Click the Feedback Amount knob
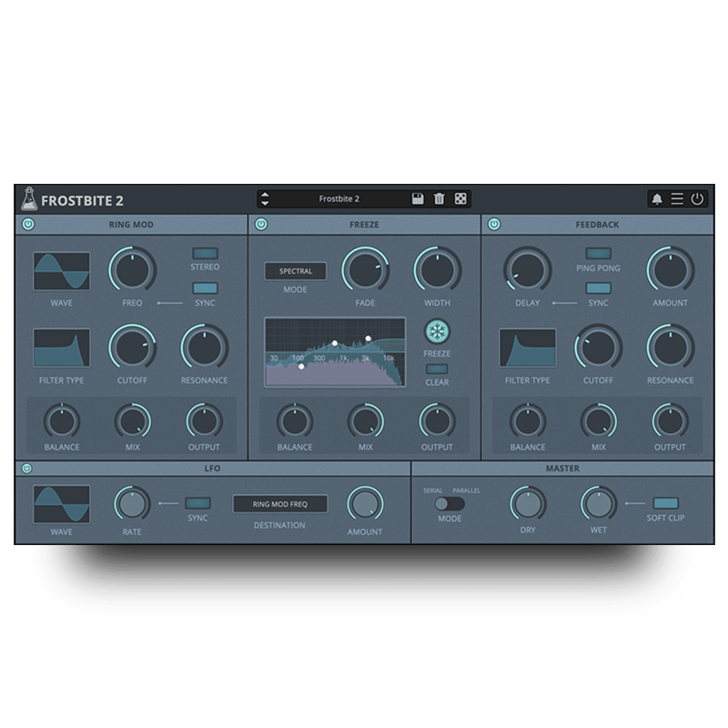728x728 pixels. coord(671,270)
